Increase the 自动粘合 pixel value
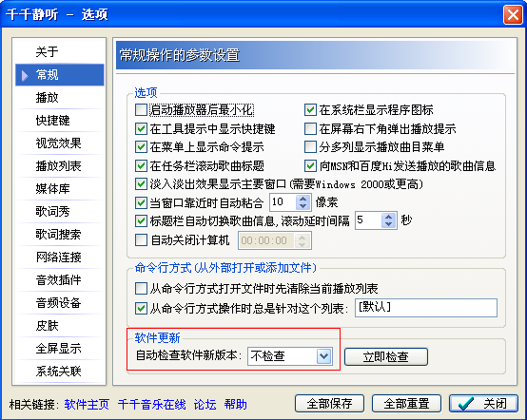The width and height of the screenshot is (527, 420). [x=303, y=199]
